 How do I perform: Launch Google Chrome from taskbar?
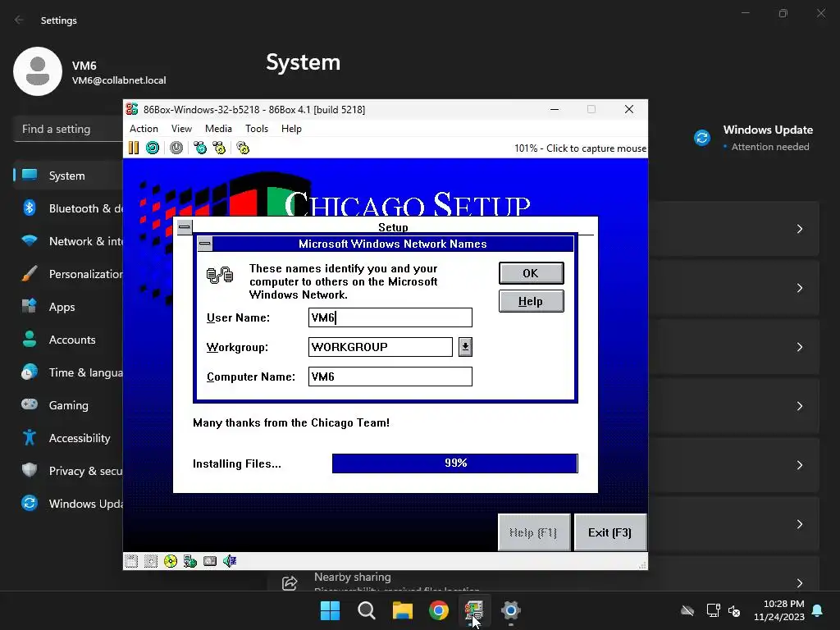tap(439, 610)
